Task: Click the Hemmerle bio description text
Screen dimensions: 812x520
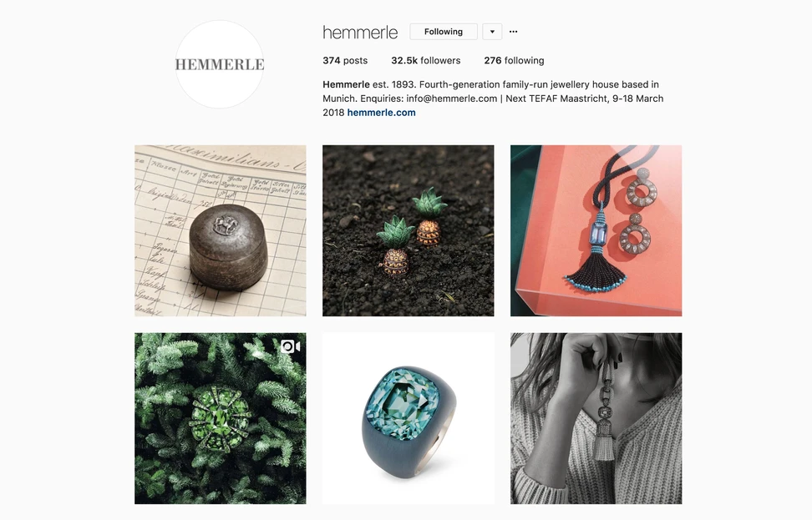Action: tap(493, 98)
